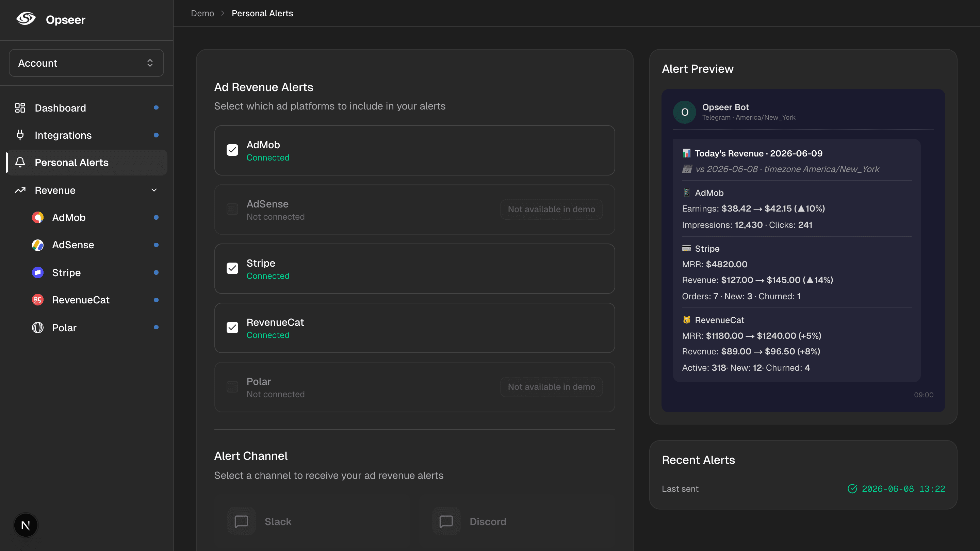Screen dimensions: 980x551
Task: Click the blue dot beside Integrations
Action: (156, 135)
